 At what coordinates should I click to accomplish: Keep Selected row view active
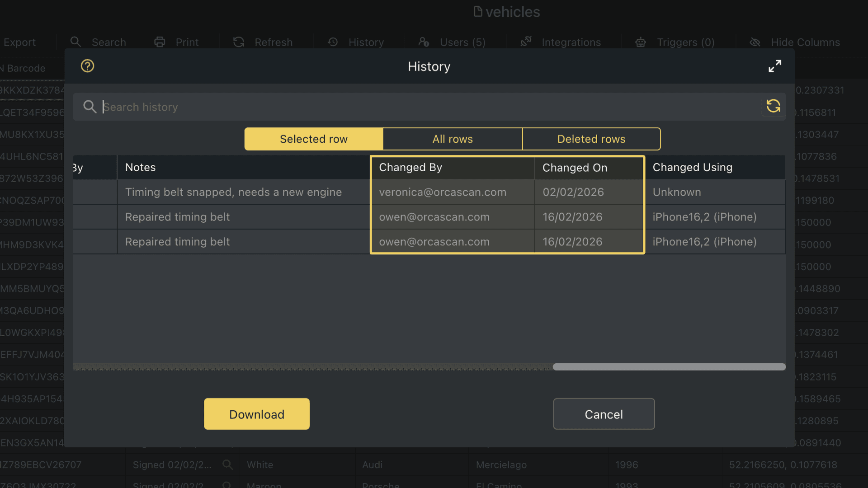click(x=313, y=139)
